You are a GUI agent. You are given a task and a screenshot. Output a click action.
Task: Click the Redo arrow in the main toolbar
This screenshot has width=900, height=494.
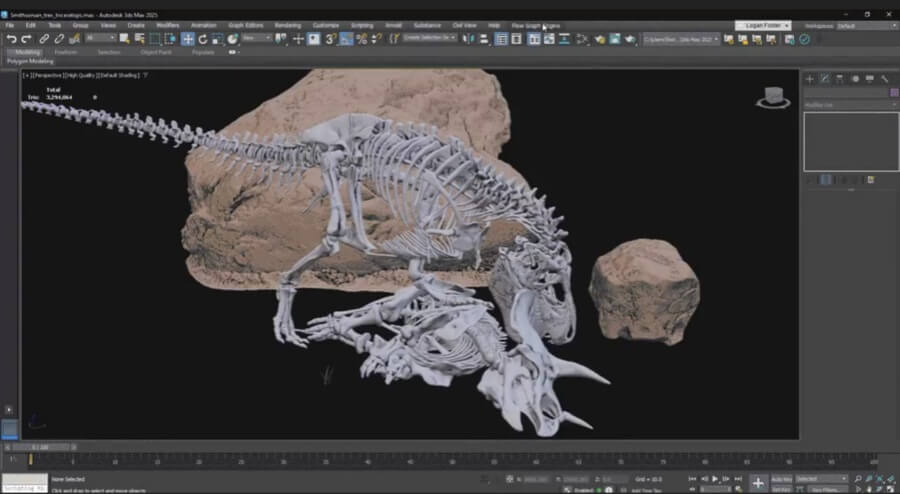click(26, 39)
